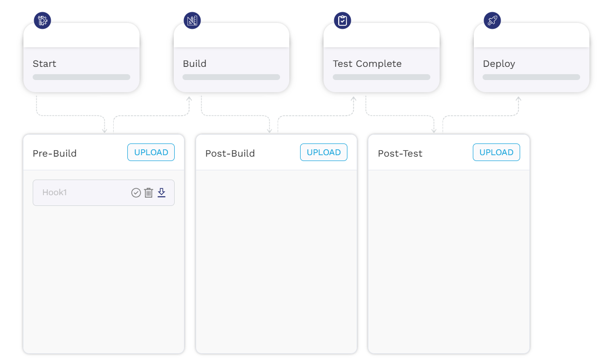Image resolution: width=607 pixels, height=364 pixels.
Task: Click the Start stage progress bar
Action: pos(81,77)
